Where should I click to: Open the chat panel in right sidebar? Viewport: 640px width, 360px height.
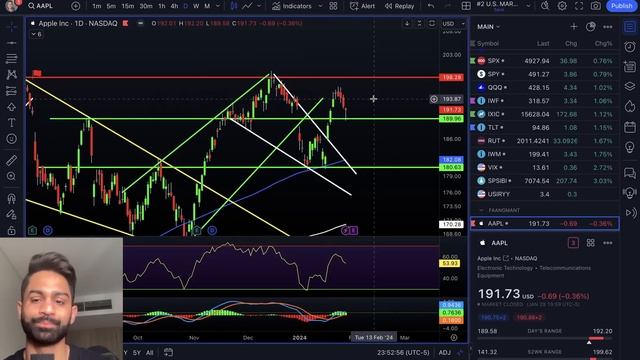pos(630,173)
